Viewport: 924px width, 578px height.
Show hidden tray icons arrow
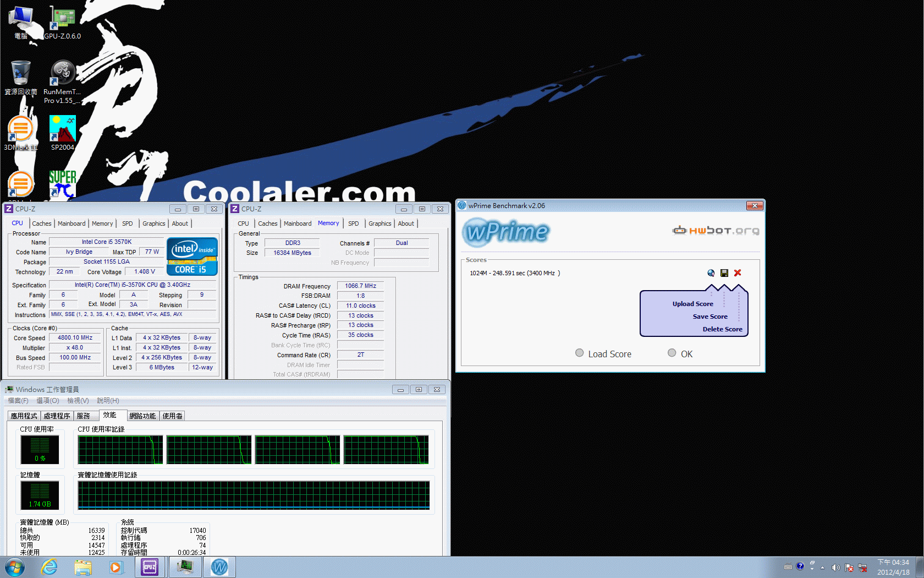coord(823,568)
